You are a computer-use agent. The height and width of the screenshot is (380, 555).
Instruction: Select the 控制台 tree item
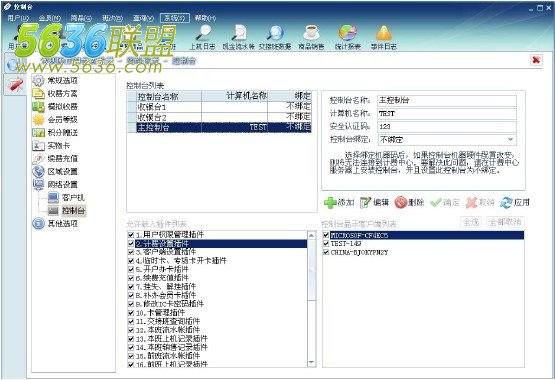pos(73,211)
